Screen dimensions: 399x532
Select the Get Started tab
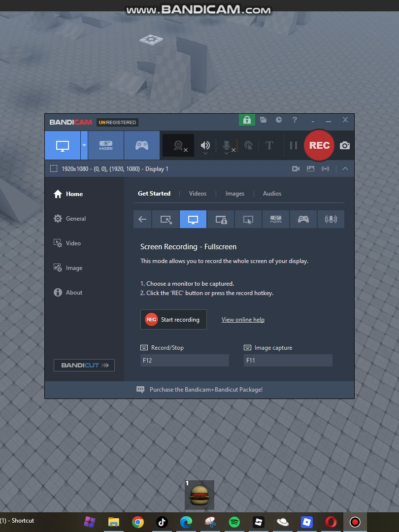coord(154,194)
